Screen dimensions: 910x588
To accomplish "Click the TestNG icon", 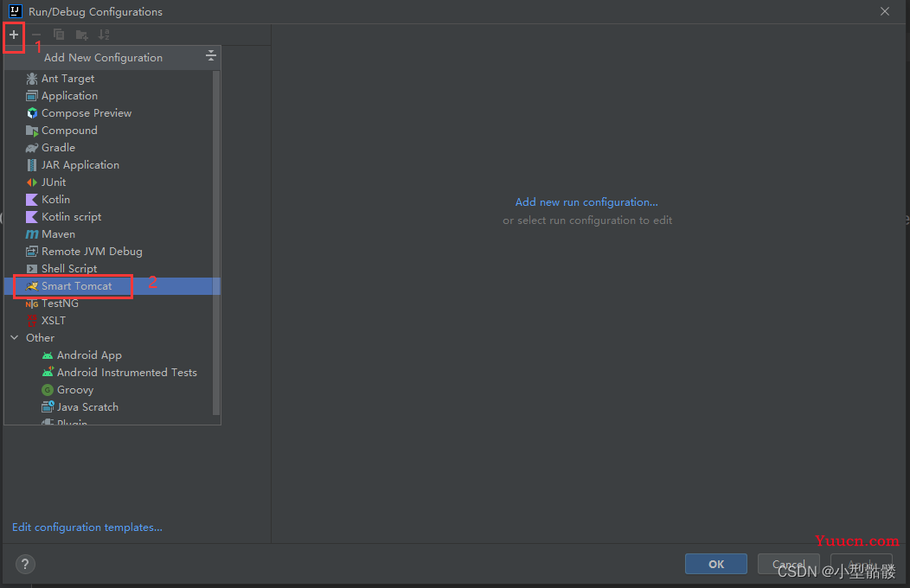I will 32,304.
